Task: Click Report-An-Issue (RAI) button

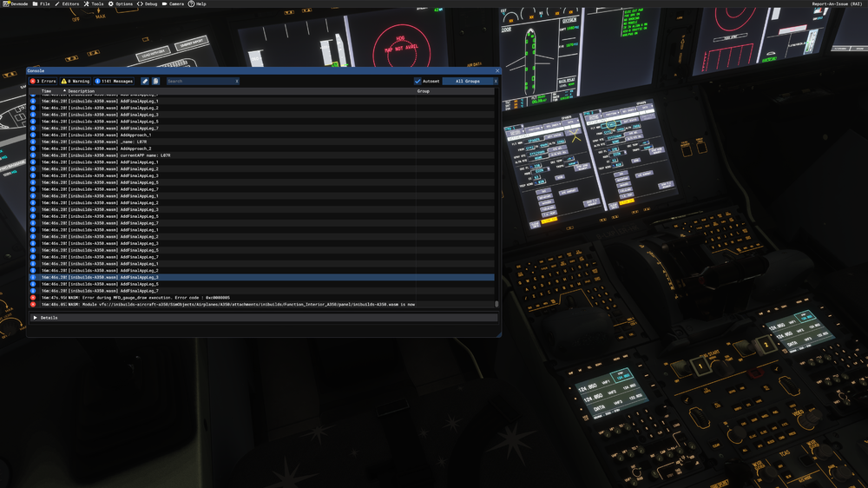Action: [837, 3]
